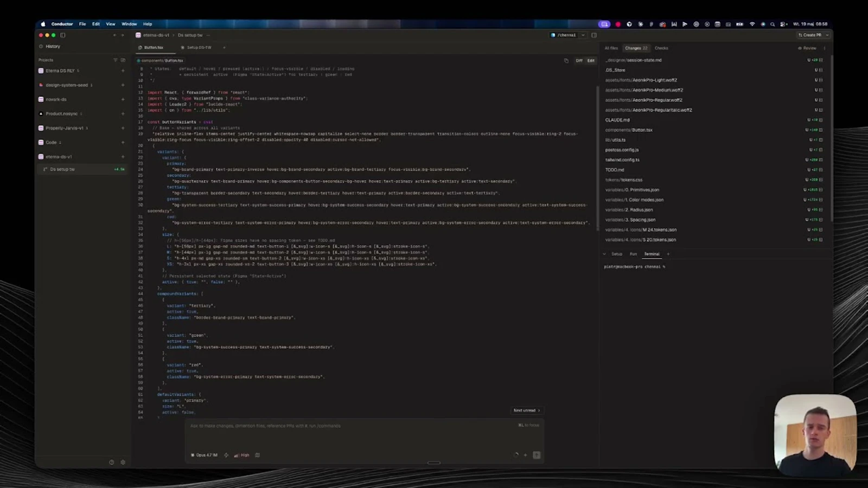Click the copy file path icon
The height and width of the screenshot is (488, 868).
(x=566, y=61)
